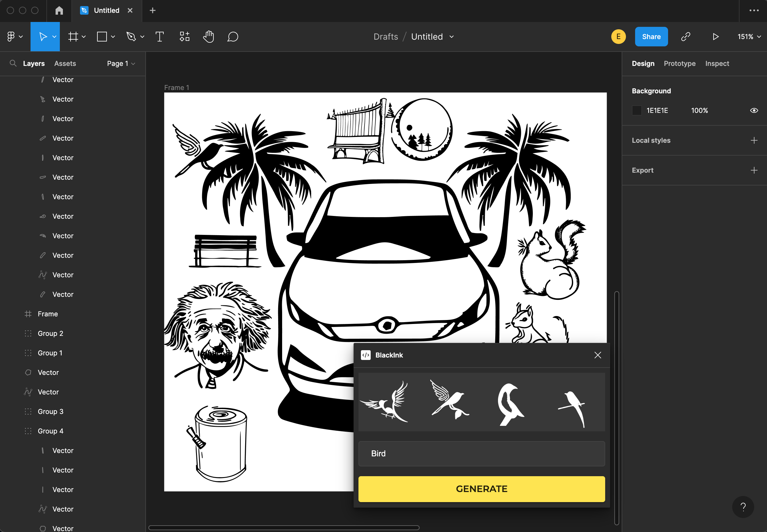Image resolution: width=767 pixels, height=532 pixels.
Task: Open the 151% zoom dropdown
Action: (x=749, y=37)
